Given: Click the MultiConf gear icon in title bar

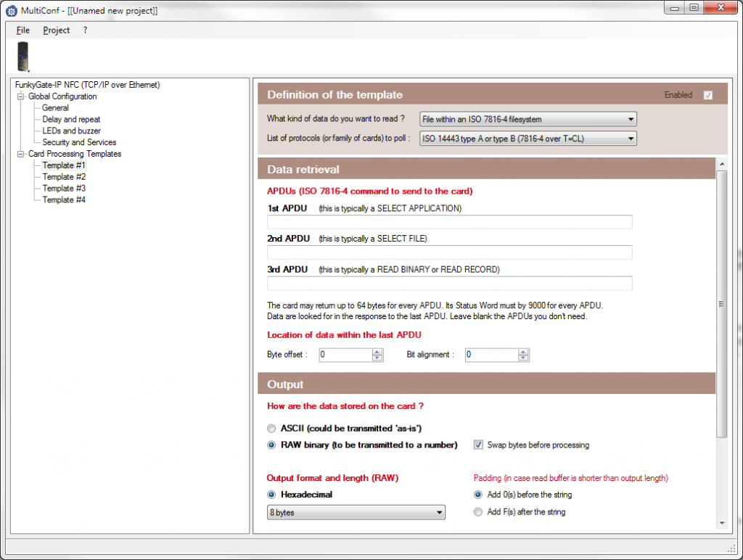Looking at the screenshot, I should (11, 10).
